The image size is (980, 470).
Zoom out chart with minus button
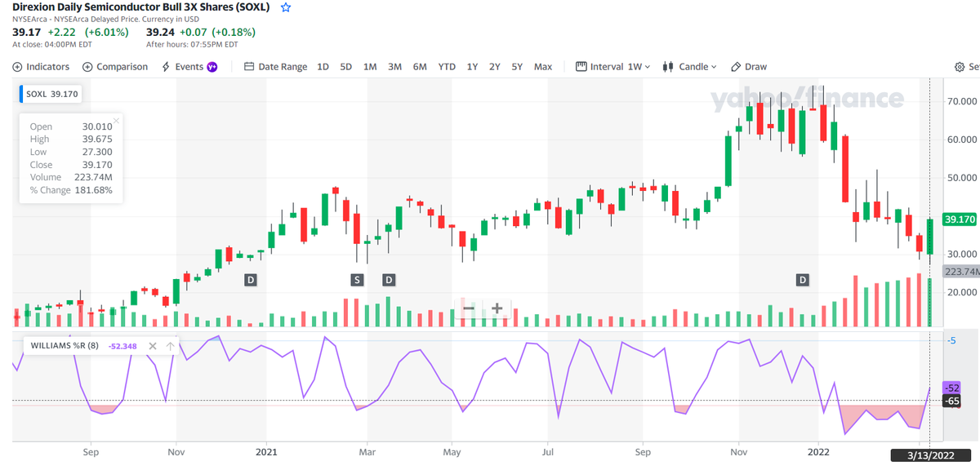pyautogui.click(x=469, y=308)
